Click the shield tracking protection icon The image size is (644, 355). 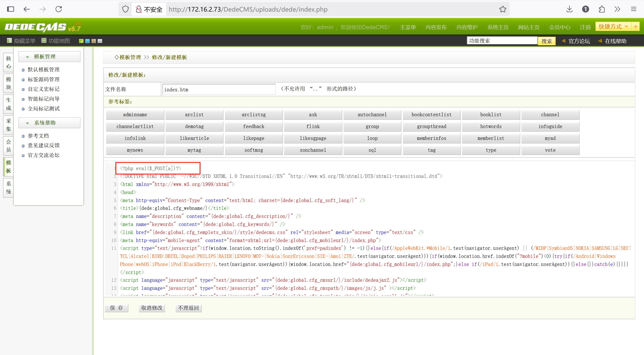coord(125,9)
